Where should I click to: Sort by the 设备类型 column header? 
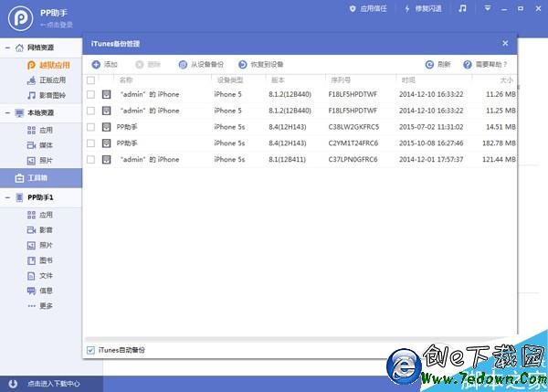click(229, 80)
